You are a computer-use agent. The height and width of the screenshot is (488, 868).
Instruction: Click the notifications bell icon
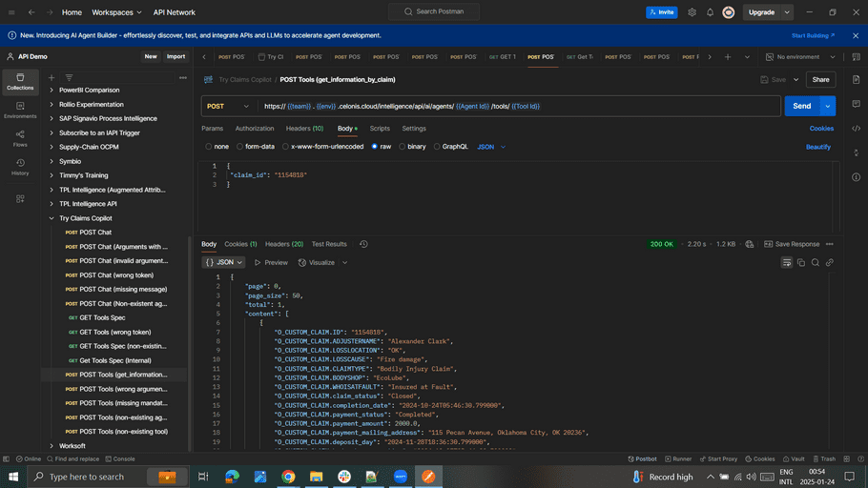(x=710, y=12)
